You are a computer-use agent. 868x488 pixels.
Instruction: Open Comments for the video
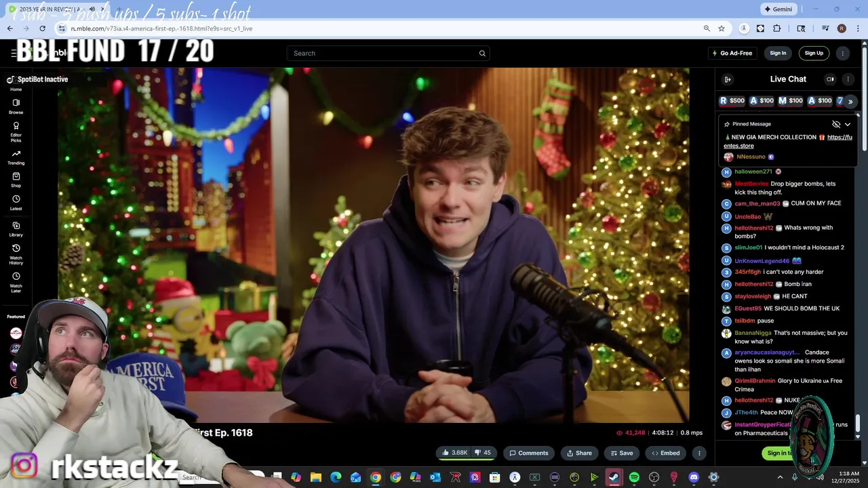coord(529,453)
